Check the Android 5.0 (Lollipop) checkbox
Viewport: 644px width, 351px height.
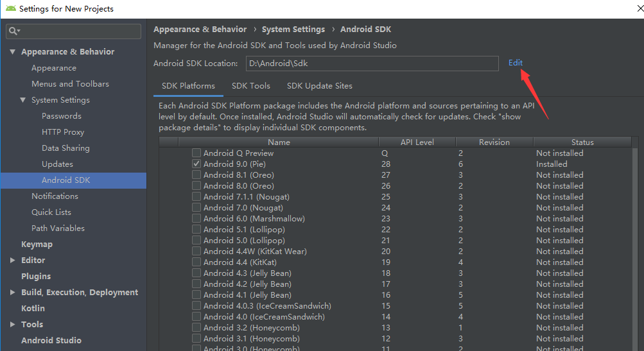click(196, 240)
